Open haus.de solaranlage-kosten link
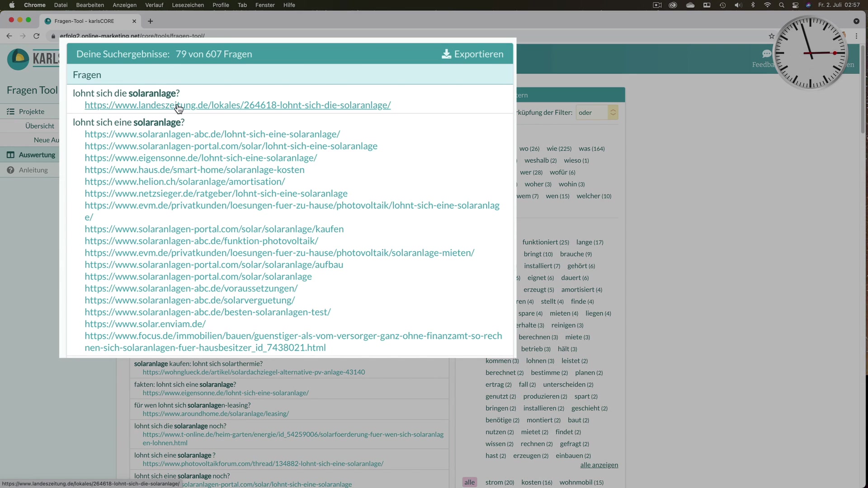This screenshot has height=488, width=868. (x=194, y=170)
